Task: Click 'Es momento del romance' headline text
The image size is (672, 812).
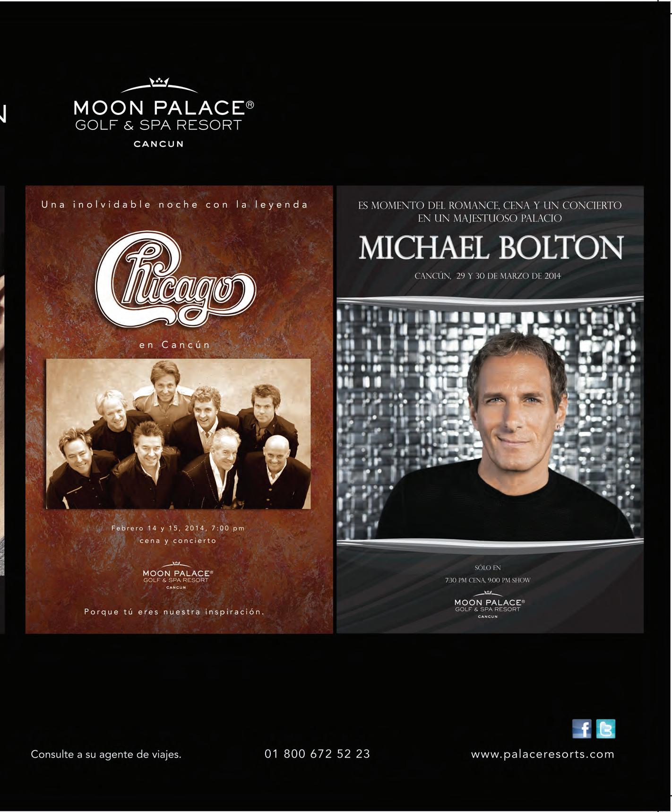Action: [x=490, y=212]
